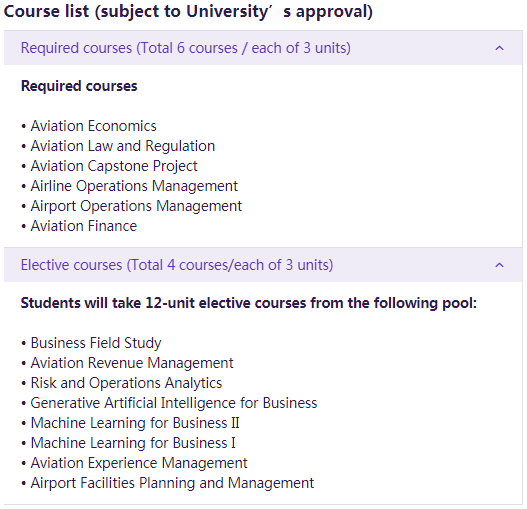The image size is (527, 509).
Task: Click Required courses accordion header title
Action: tap(186, 48)
